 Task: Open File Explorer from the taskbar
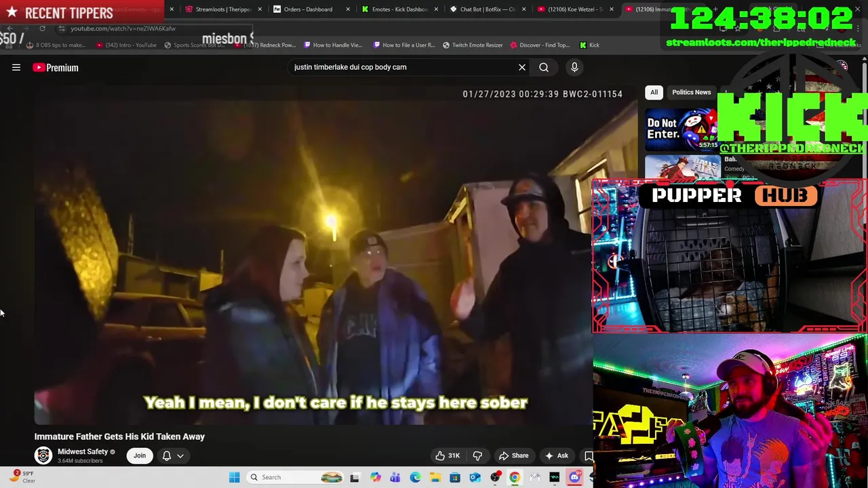(x=435, y=477)
